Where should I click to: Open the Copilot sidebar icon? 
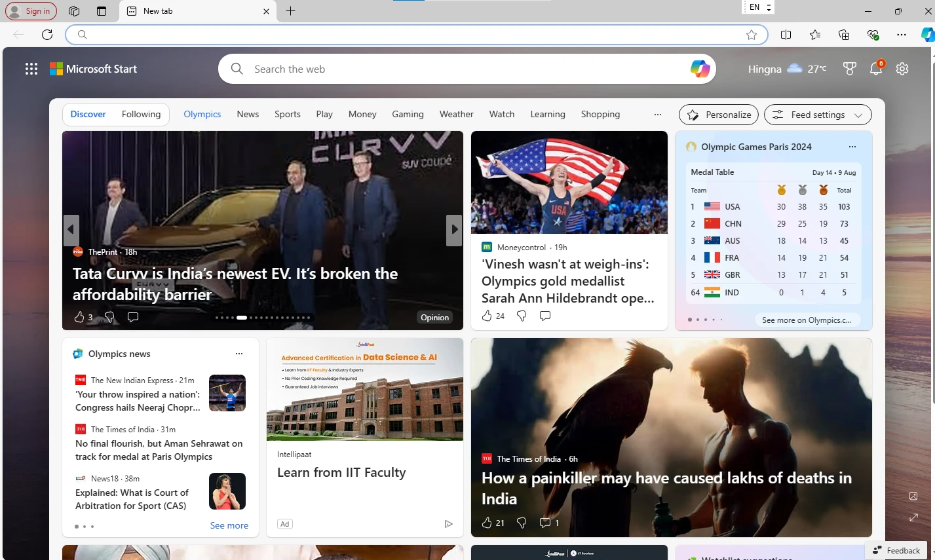[x=928, y=35]
